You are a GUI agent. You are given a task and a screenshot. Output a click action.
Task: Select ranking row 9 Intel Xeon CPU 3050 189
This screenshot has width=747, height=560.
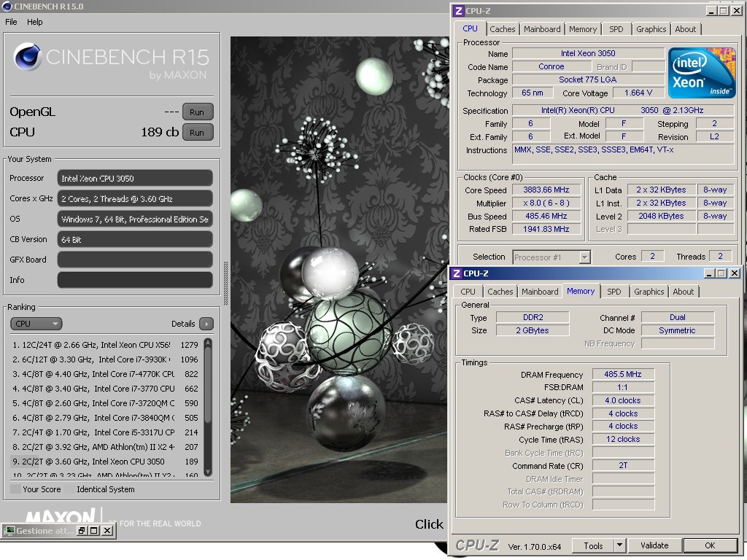105,462
